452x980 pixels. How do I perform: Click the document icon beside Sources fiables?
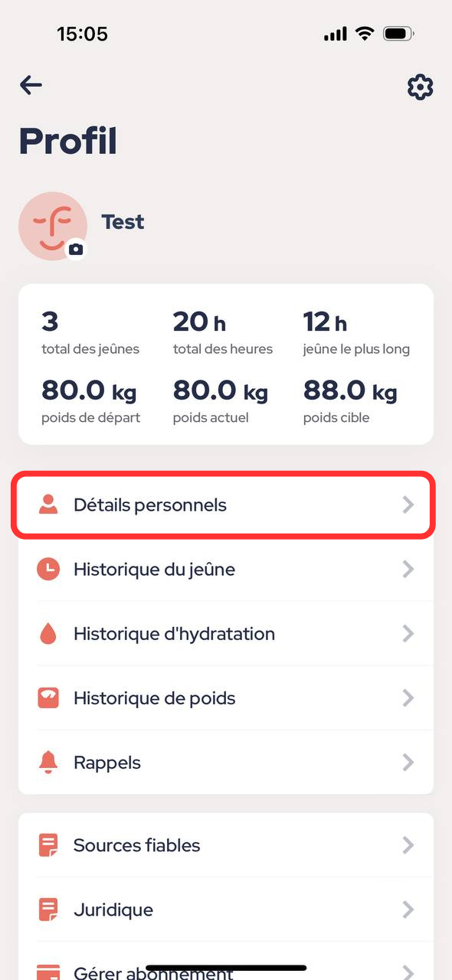tap(48, 845)
